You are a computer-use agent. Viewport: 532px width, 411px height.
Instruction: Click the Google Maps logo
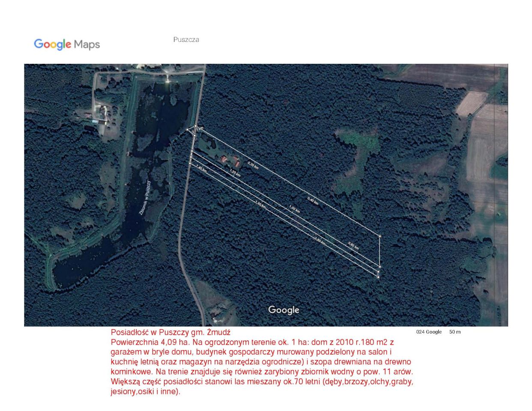pos(67,44)
